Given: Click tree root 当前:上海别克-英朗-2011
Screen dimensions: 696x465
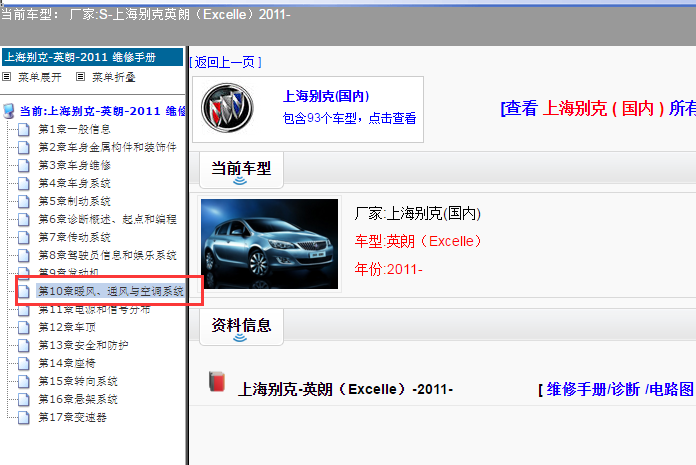Looking at the screenshot, I should point(102,111).
